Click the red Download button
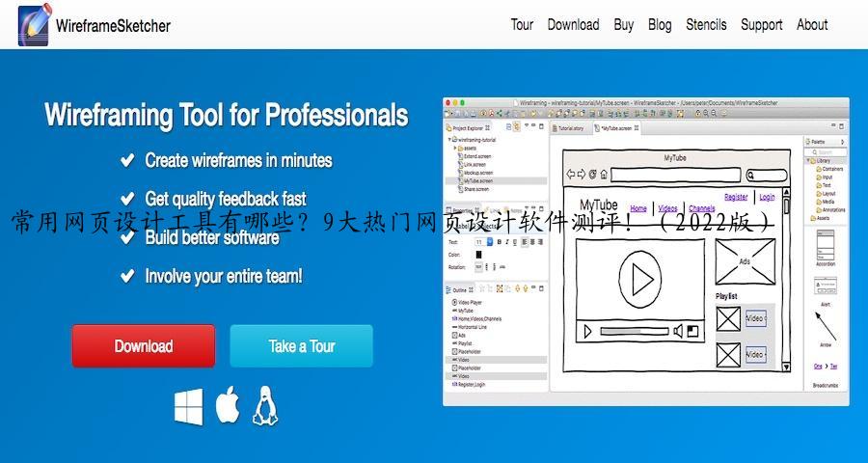Viewport: 868px width, 463px height. (x=144, y=345)
